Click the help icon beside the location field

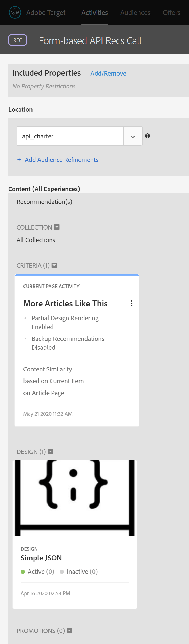[x=147, y=136]
